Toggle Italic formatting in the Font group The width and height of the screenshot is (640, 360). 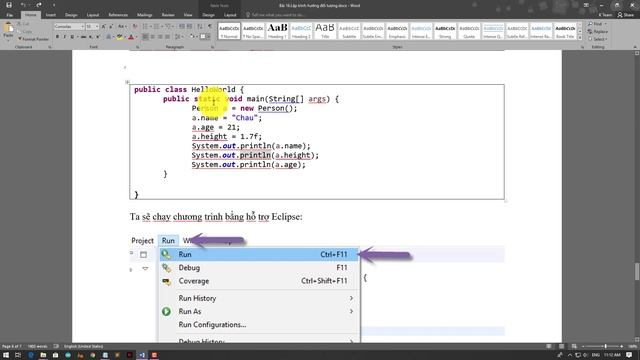tap(64, 37)
